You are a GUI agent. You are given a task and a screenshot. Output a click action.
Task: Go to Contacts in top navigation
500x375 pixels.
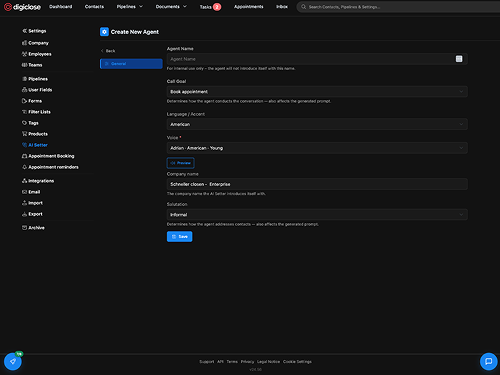(94, 7)
